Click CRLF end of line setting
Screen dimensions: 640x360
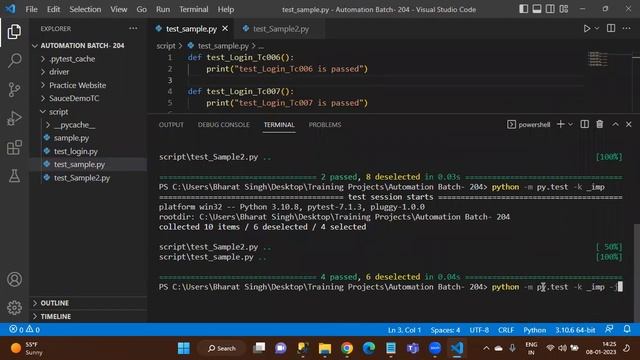pyautogui.click(x=506, y=330)
